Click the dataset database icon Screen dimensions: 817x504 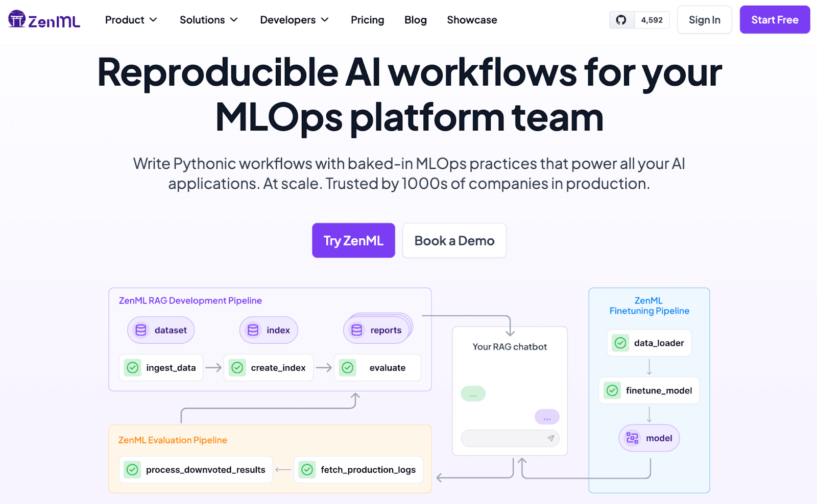(141, 330)
